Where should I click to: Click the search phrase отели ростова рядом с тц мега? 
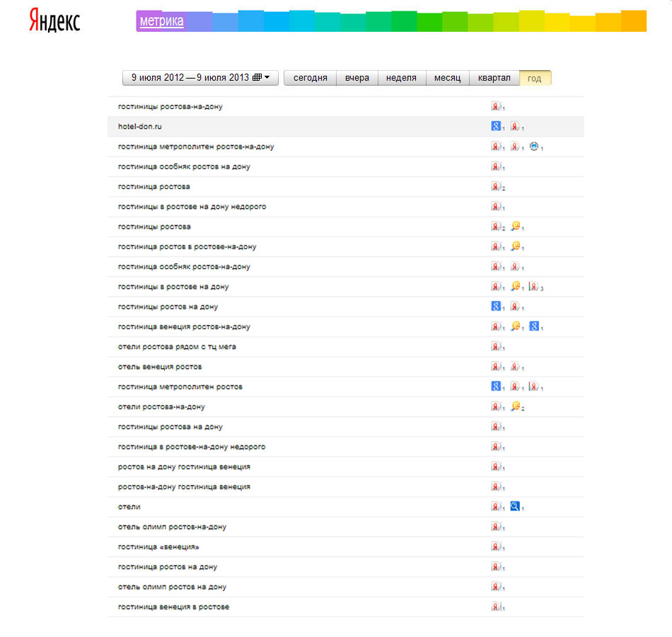click(177, 347)
